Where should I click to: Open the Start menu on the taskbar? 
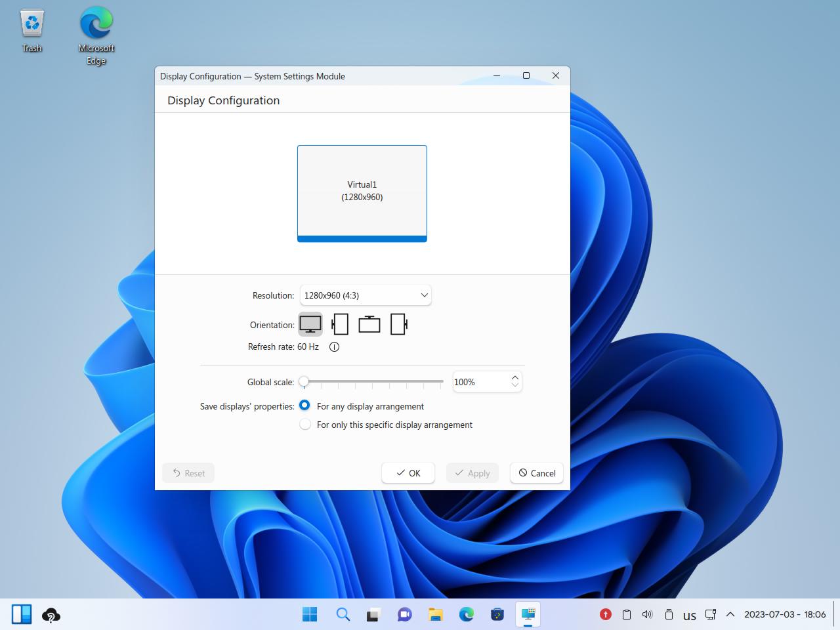point(310,614)
